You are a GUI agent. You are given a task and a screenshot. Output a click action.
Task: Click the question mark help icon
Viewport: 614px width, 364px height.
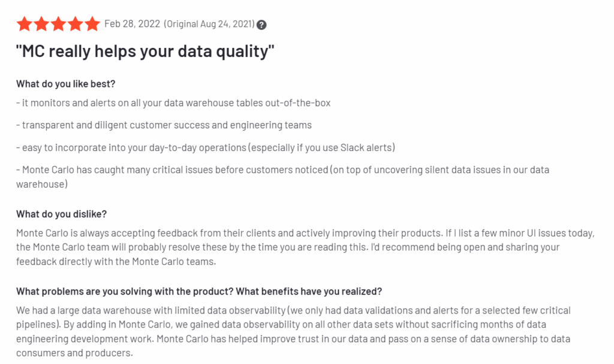point(261,25)
